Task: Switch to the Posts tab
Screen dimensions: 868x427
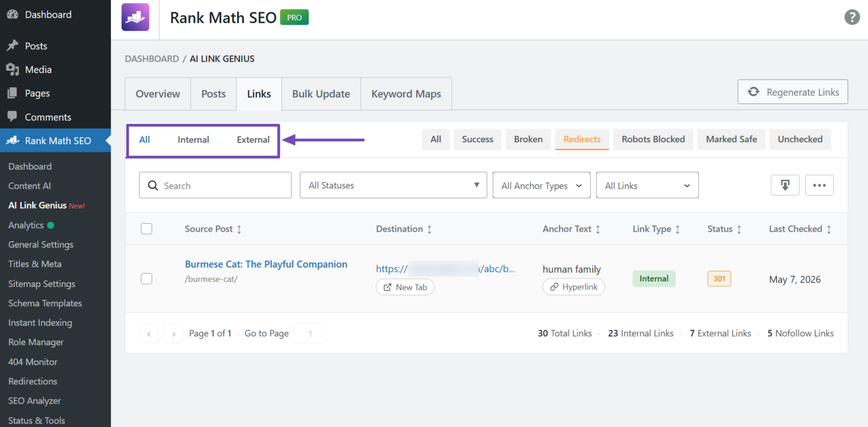Action: pyautogui.click(x=213, y=94)
